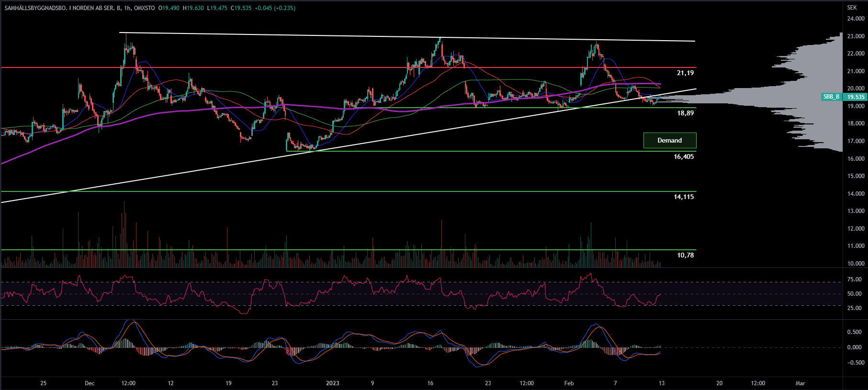Select the 14,115 horizontal level label
This screenshot has width=868, height=390.
[x=684, y=197]
